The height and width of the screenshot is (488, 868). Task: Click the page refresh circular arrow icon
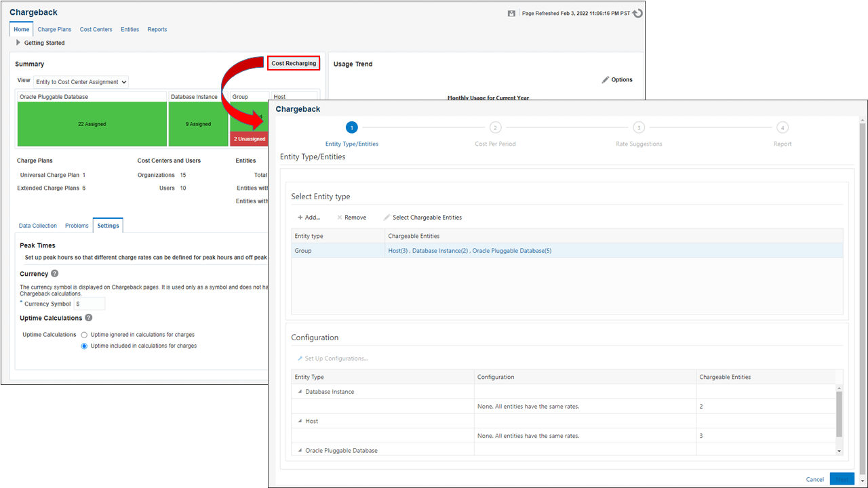(637, 13)
